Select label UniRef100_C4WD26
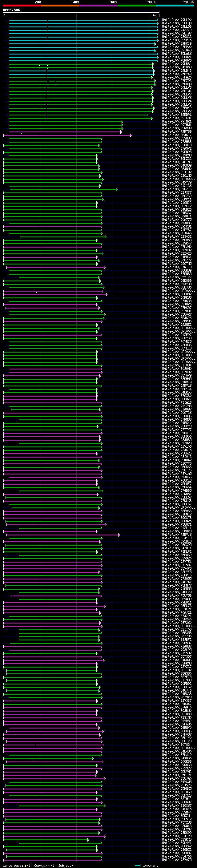Screen dimensions: 197x868 tap(177, 210)
